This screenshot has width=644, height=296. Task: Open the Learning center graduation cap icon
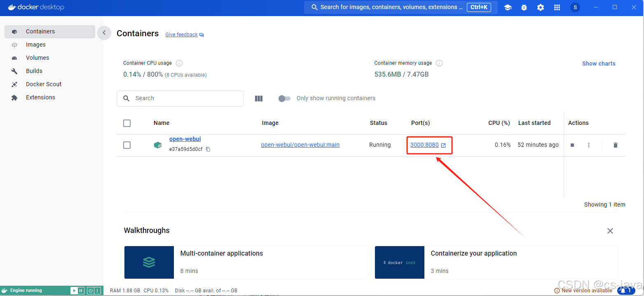[x=508, y=7]
